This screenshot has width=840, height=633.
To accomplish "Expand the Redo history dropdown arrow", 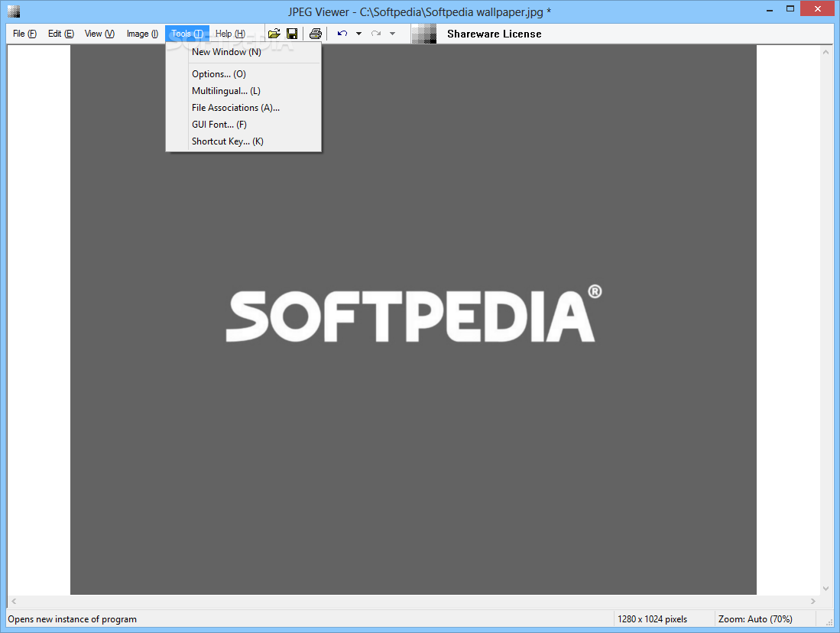I will pyautogui.click(x=393, y=34).
